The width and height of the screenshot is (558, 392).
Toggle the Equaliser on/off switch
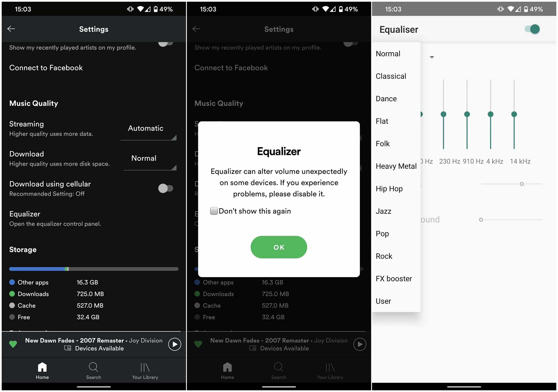534,28
